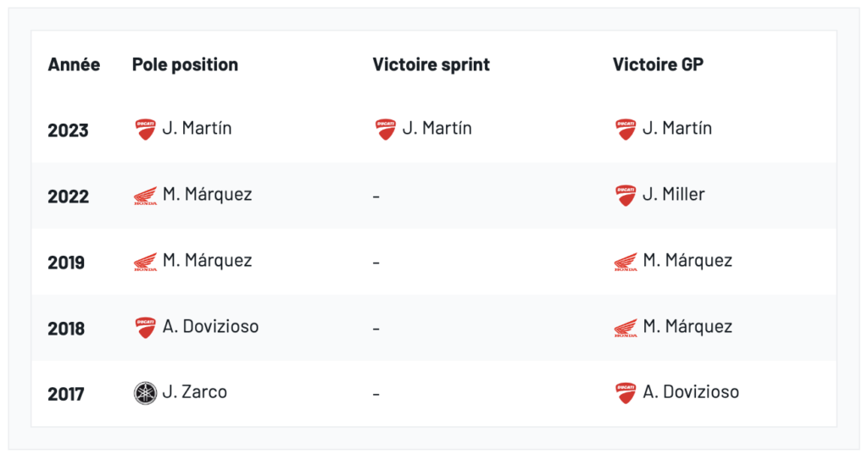Select J. Martín in 2023 Victoire GP

[x=676, y=129]
